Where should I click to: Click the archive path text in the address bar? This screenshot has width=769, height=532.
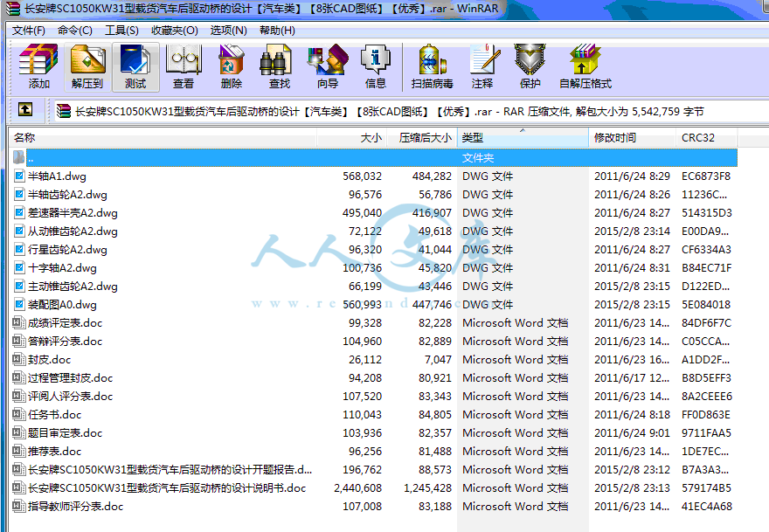pyautogui.click(x=390, y=112)
